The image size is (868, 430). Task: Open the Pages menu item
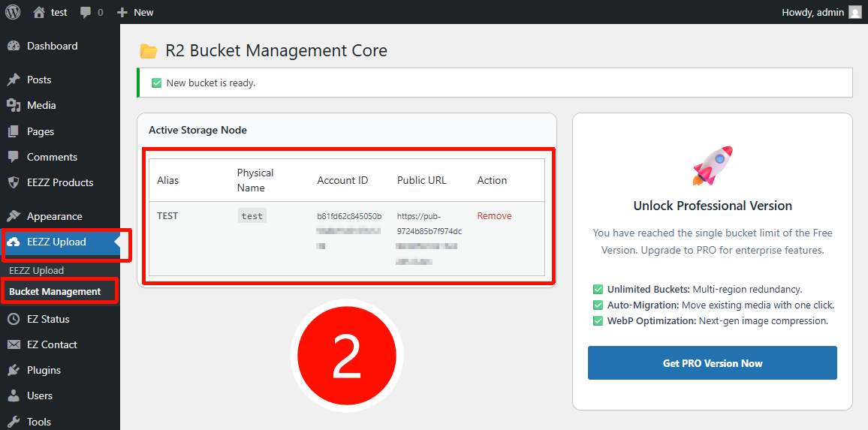pos(41,131)
